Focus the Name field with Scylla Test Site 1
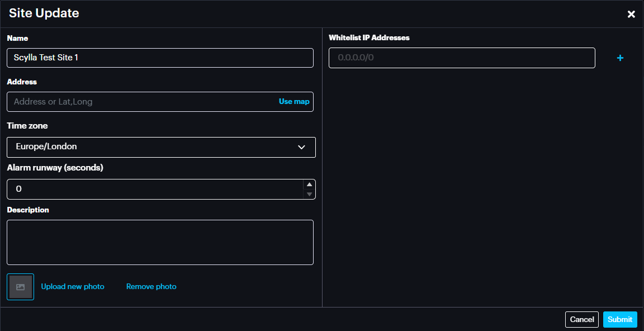The width and height of the screenshot is (644, 331). 160,58
